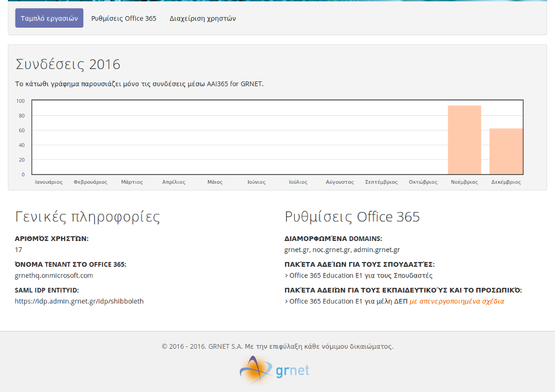Viewport: 555px width, 392px height.
Task: Click the Office 365 Education E1 για μέλη ΔΕΠ entry
Action: 348,301
